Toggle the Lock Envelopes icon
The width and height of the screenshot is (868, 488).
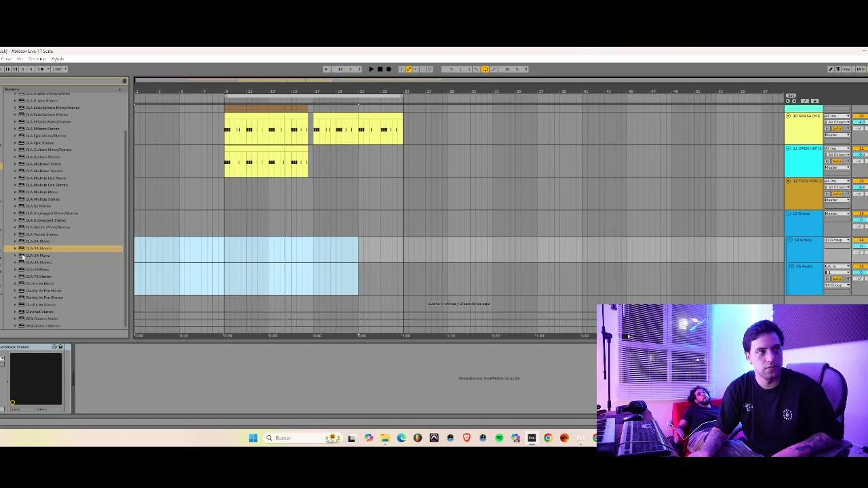(814, 101)
